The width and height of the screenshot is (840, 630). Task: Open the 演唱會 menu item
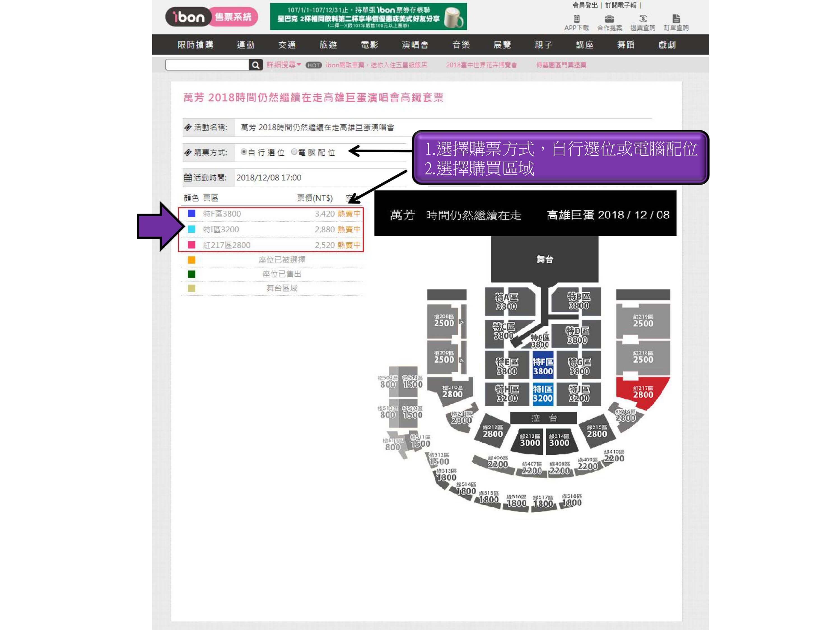pyautogui.click(x=415, y=45)
